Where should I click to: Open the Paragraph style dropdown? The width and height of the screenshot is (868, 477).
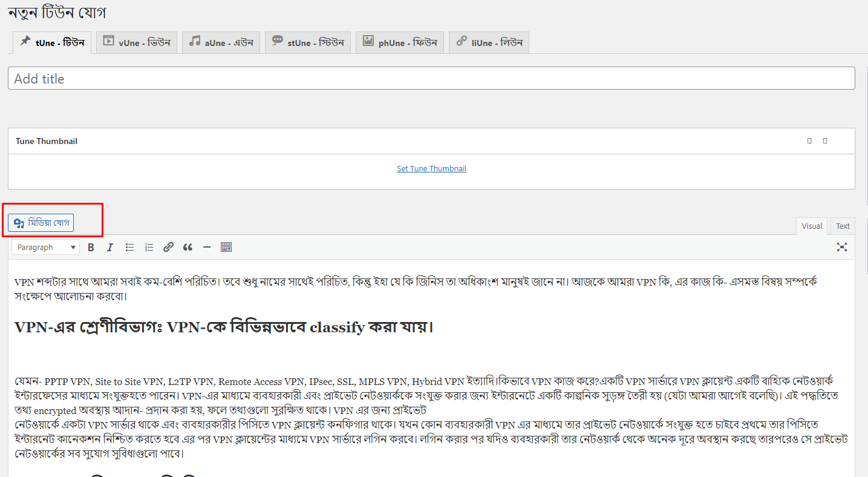pyautogui.click(x=45, y=246)
